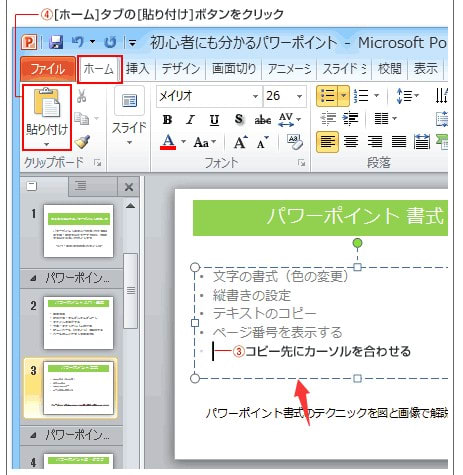The width and height of the screenshot is (463, 475).
Task: Switch to the 挿入 (Insert) tab
Action: coord(137,69)
